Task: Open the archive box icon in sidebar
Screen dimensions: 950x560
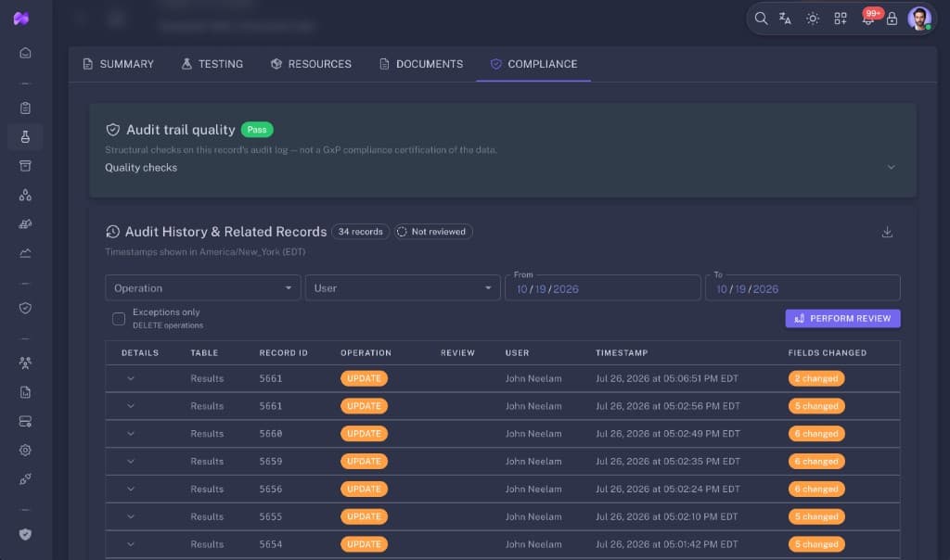Action: click(25, 166)
